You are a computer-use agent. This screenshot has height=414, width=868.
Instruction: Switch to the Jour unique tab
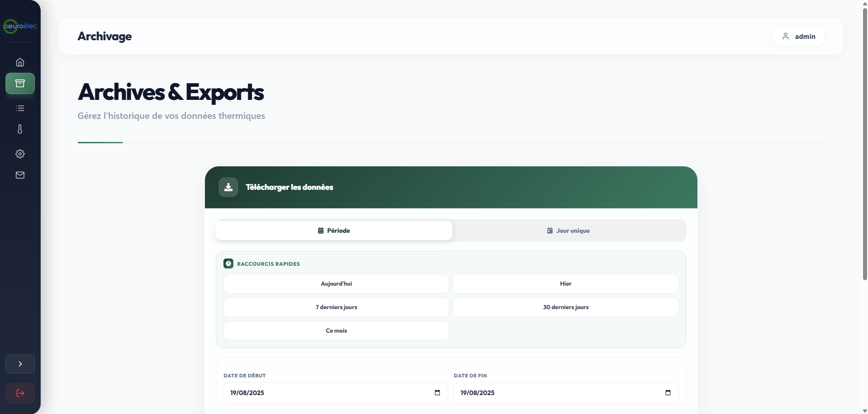click(569, 231)
